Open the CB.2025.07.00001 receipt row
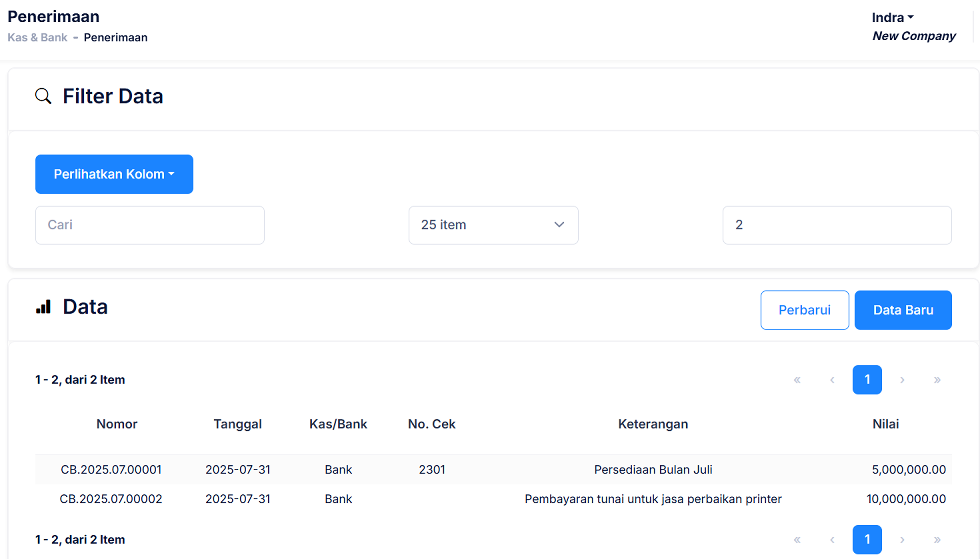Screen dimensions: 980x559 click(x=111, y=469)
